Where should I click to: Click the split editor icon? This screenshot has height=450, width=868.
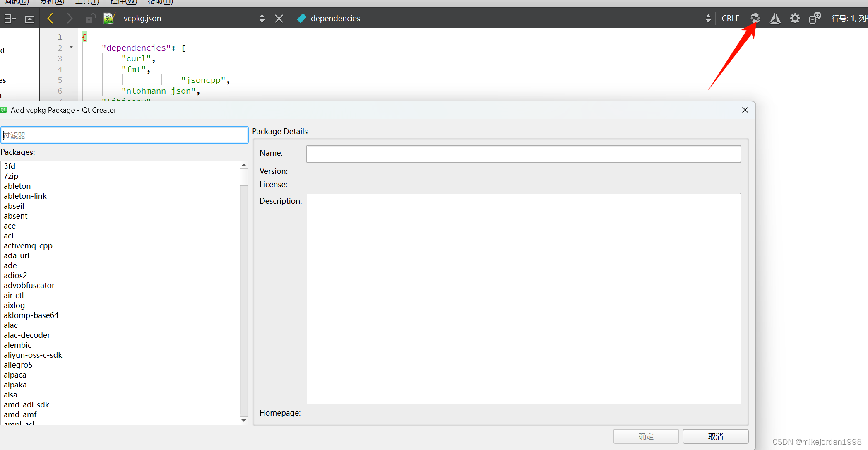tap(10, 19)
